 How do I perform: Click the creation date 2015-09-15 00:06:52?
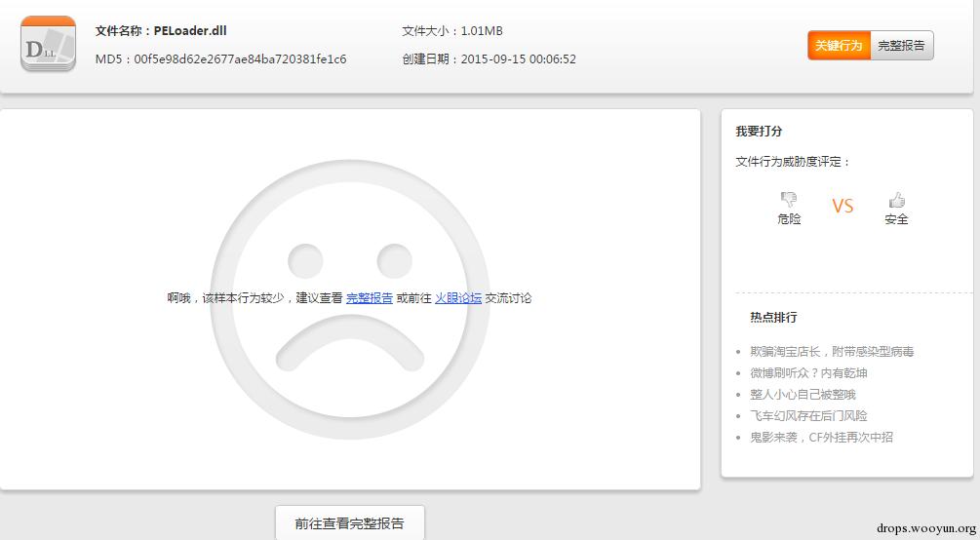(x=518, y=59)
